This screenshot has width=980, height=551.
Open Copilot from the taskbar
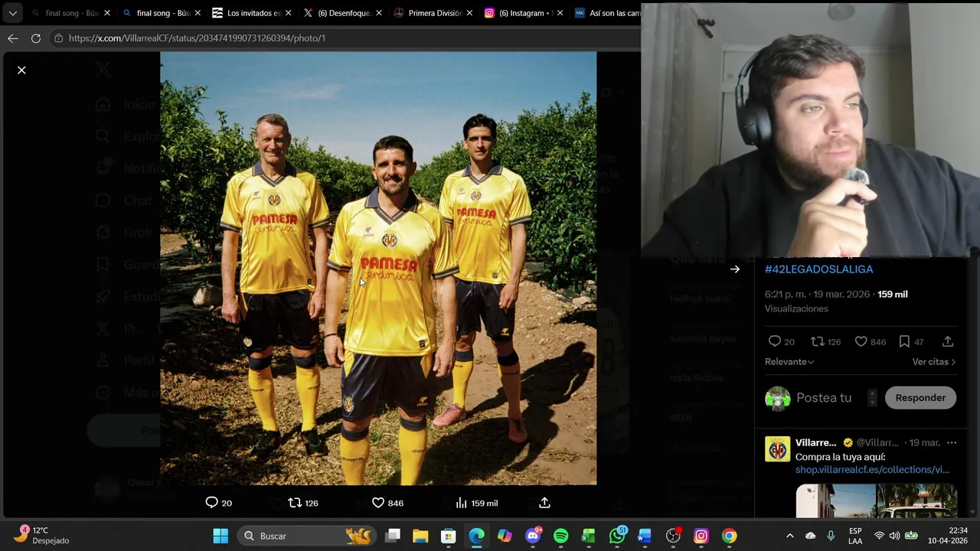pos(505,536)
